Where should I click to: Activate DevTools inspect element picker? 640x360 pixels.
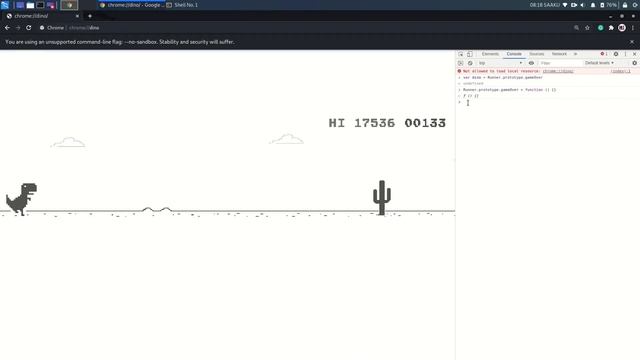pos(460,54)
